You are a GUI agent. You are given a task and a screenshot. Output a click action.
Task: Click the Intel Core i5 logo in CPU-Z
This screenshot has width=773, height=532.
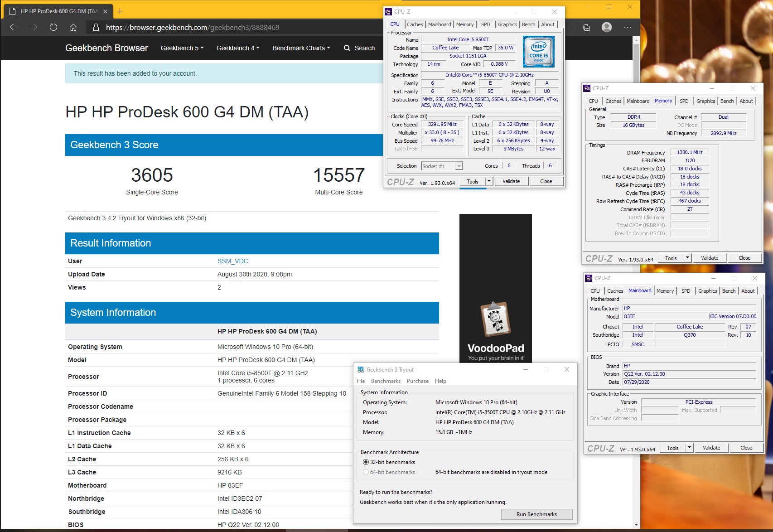539,52
